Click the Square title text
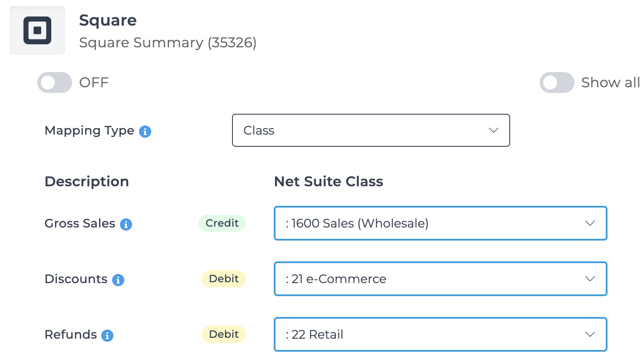 pos(108,20)
